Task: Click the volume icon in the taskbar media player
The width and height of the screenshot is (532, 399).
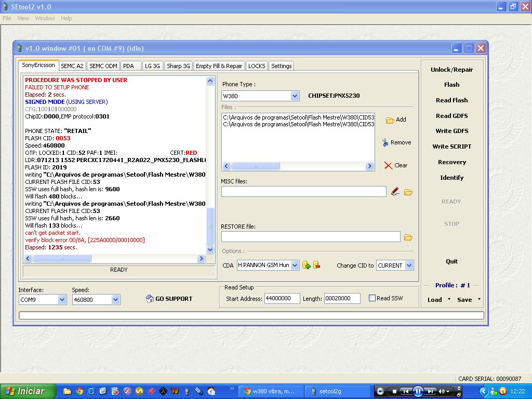Action: coord(442,391)
